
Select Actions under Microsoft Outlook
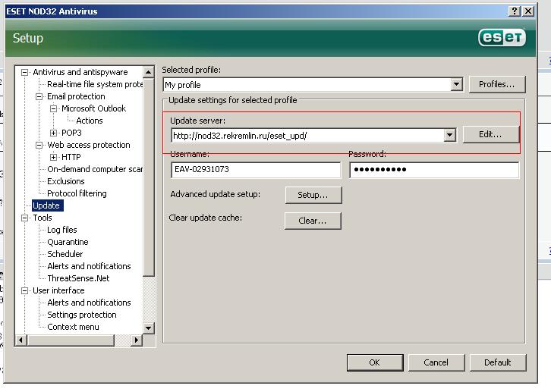[90, 121]
